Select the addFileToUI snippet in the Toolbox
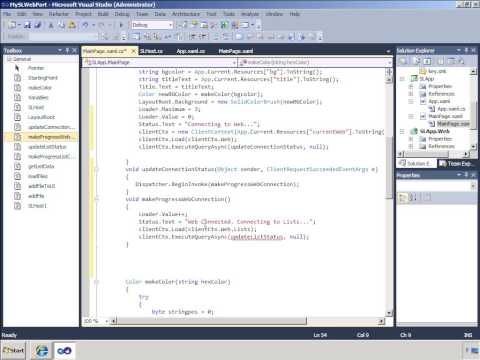The width and height of the screenshot is (480, 360). tap(41, 186)
